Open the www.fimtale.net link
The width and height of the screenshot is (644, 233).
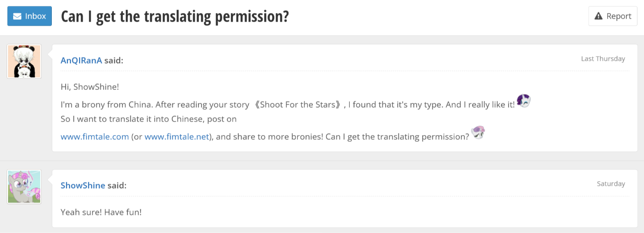pyautogui.click(x=177, y=137)
